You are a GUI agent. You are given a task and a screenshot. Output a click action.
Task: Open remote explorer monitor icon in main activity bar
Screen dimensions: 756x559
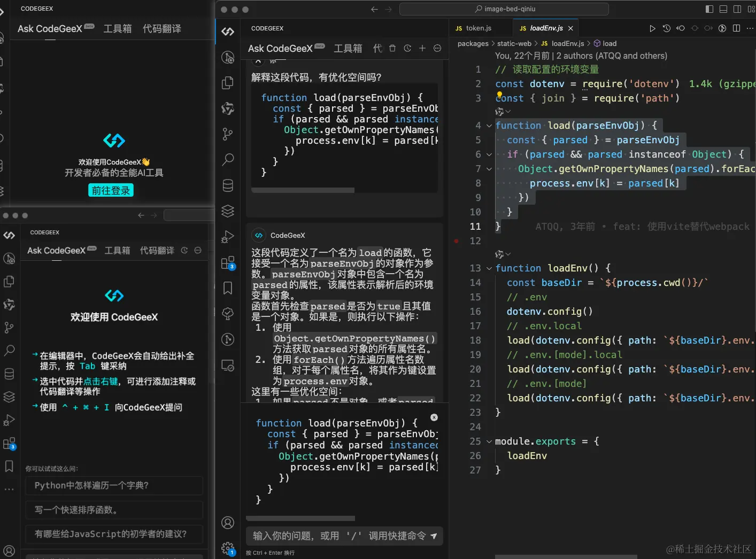(228, 366)
